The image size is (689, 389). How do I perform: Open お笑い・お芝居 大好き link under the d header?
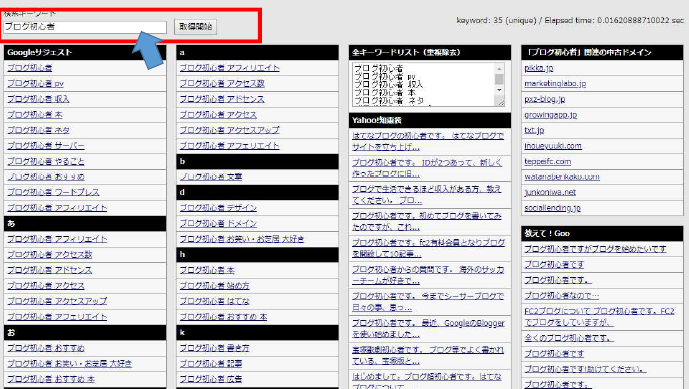[242, 239]
